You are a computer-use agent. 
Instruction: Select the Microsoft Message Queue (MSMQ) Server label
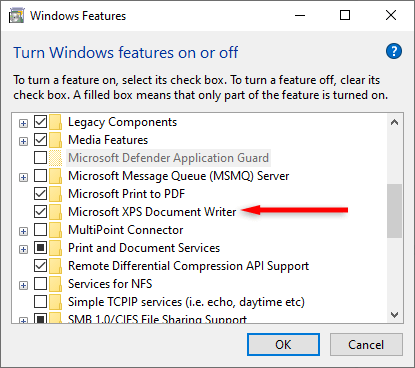tap(179, 176)
